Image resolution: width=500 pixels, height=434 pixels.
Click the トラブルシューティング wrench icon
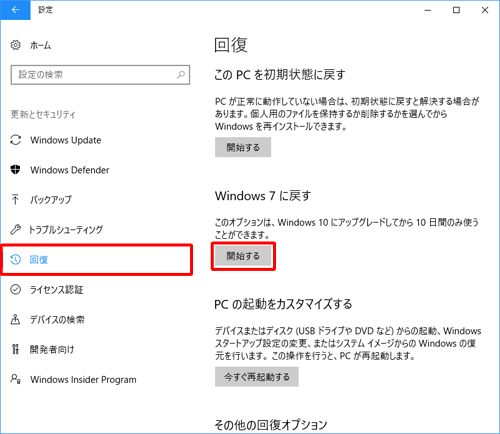click(x=15, y=229)
